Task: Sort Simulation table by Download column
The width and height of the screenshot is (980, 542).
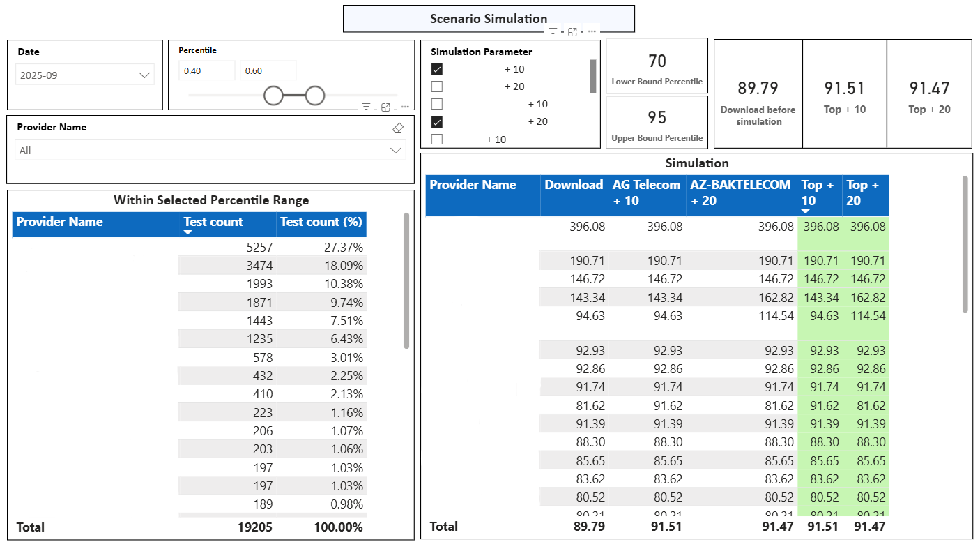Action: 573,185
